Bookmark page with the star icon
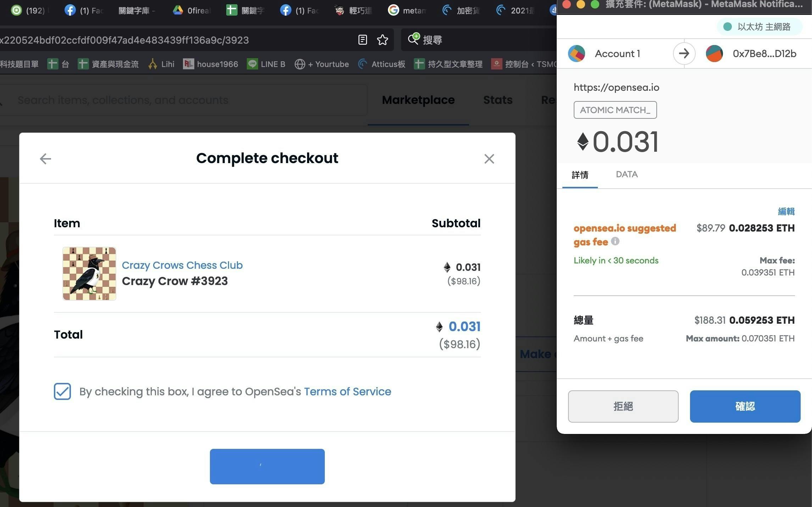 (x=382, y=40)
